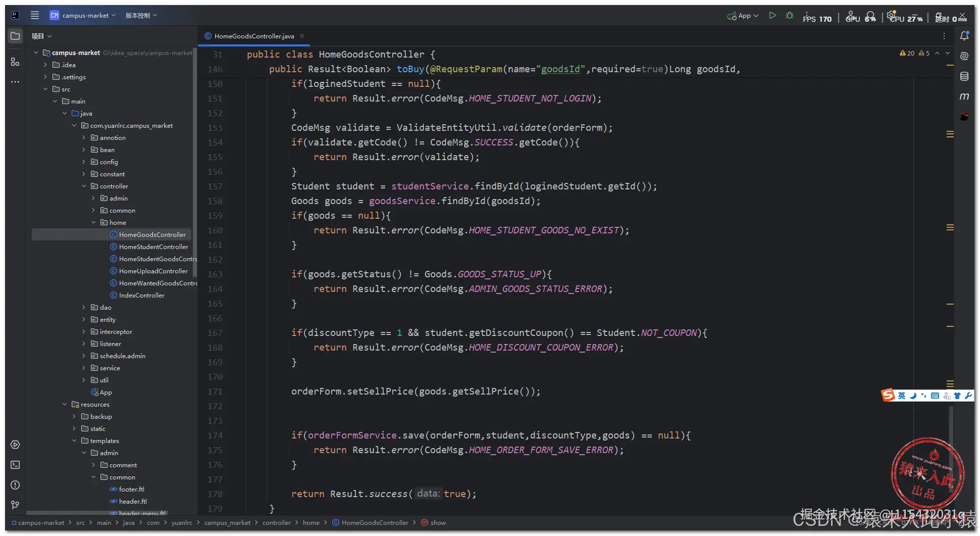Viewport: 980px width, 536px height.
Task: Open the Git version control tool window
Action: [15, 505]
